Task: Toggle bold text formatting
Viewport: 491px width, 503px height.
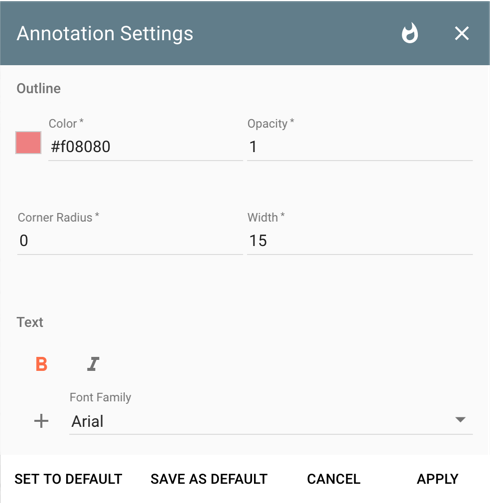Action: tap(41, 364)
